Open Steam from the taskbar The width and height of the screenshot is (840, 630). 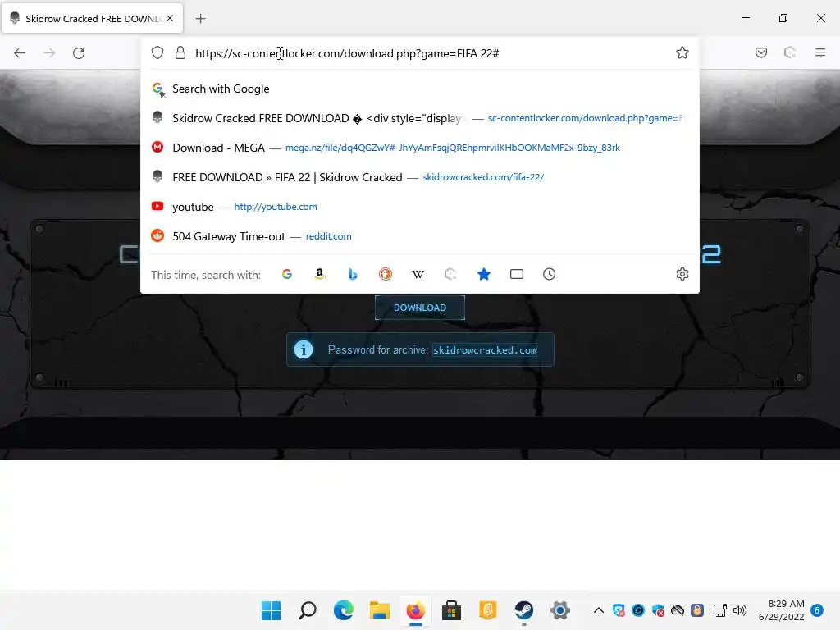[524, 610]
